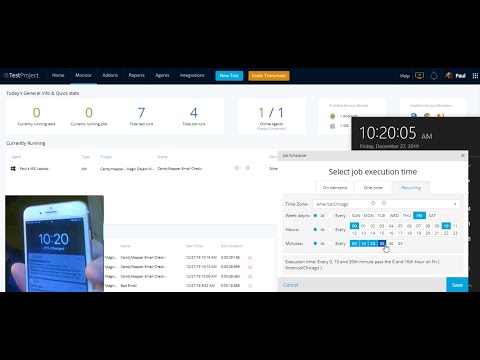Screen dimensions: 480x360
Task: Click the phone webcam thumbnail
Action: 55,244
